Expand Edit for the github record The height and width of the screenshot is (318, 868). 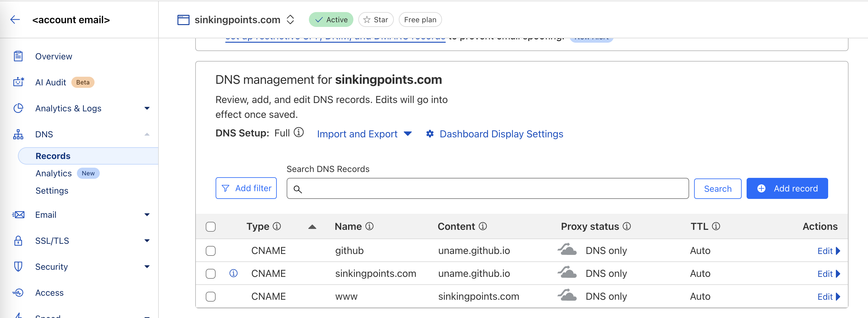pyautogui.click(x=829, y=251)
